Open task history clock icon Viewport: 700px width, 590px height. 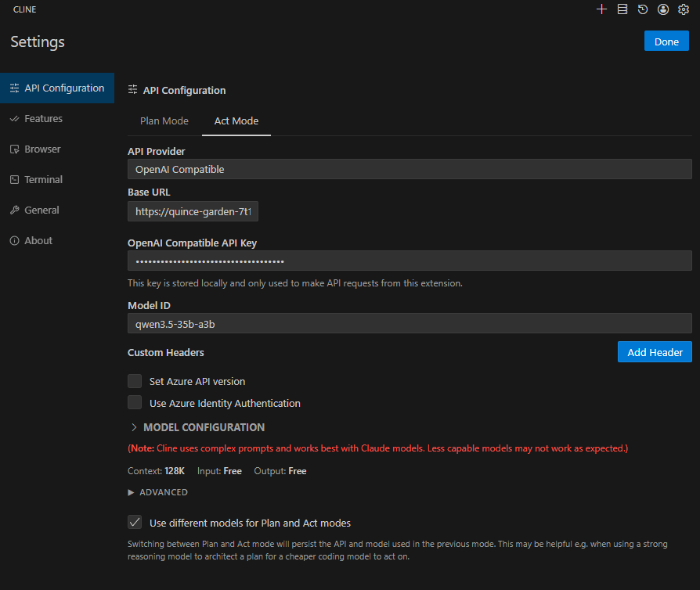[x=643, y=9]
